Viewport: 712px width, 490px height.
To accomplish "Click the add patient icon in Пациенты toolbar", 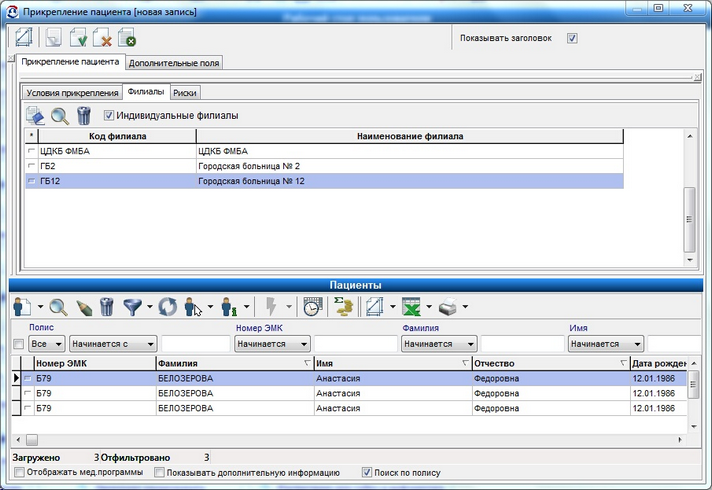I will [x=21, y=307].
